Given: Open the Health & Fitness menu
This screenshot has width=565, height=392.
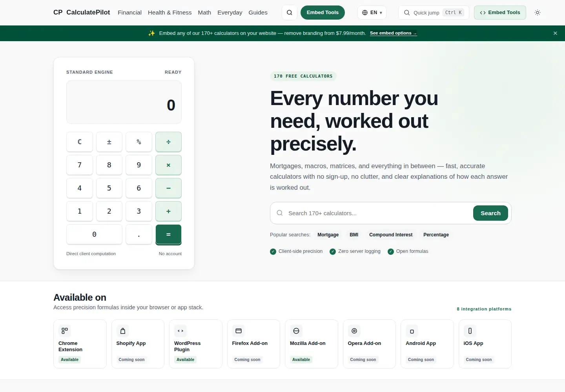Looking at the screenshot, I should coord(170,13).
